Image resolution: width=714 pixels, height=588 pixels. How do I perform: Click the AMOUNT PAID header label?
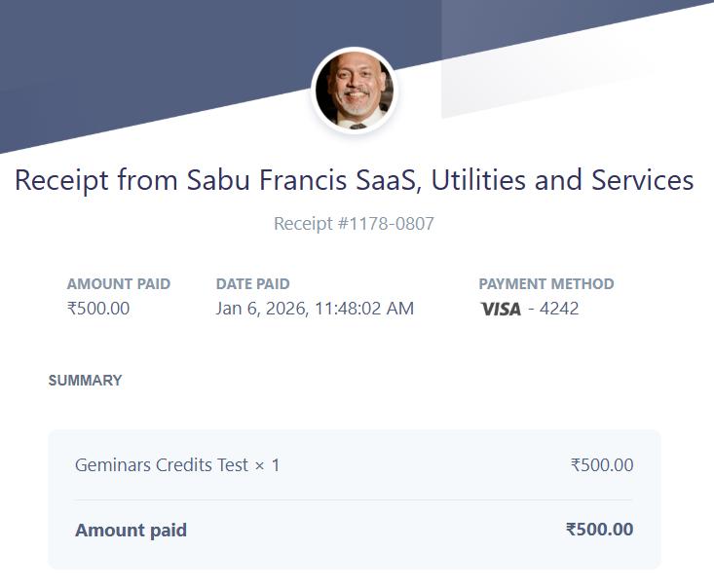(x=119, y=284)
